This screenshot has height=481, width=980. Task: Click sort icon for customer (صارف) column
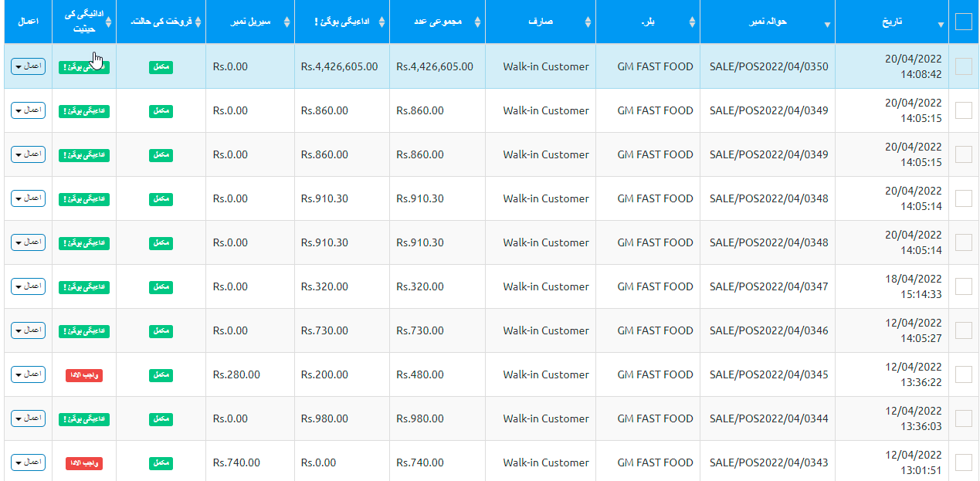(x=588, y=22)
